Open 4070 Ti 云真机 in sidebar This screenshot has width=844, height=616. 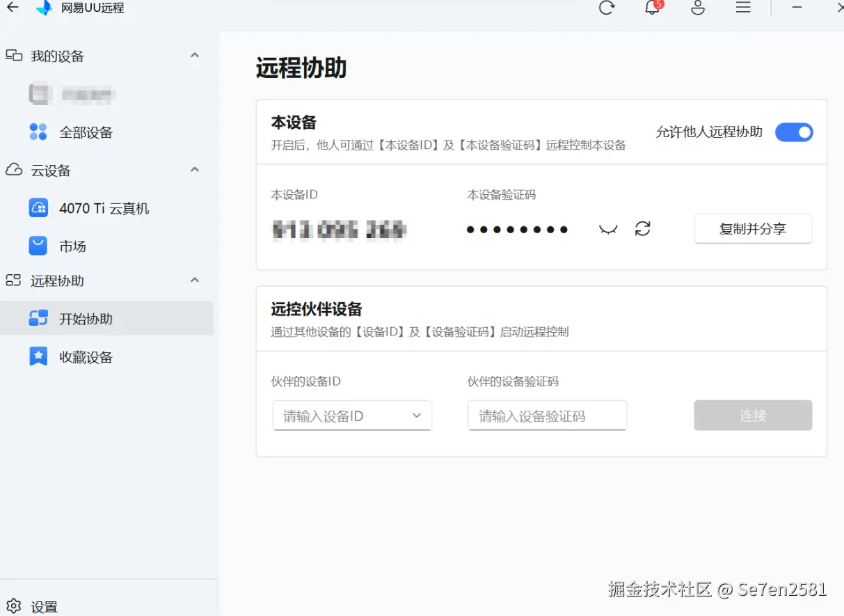tap(107, 208)
